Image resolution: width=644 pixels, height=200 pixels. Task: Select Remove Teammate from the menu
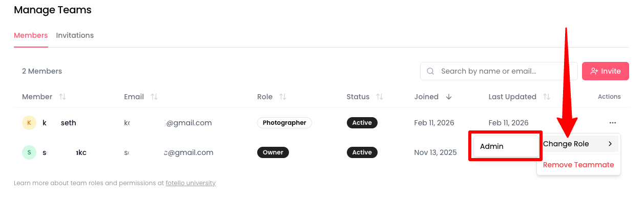(578, 165)
